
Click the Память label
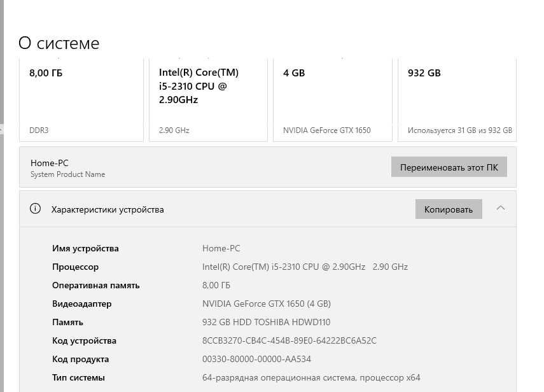point(67,322)
